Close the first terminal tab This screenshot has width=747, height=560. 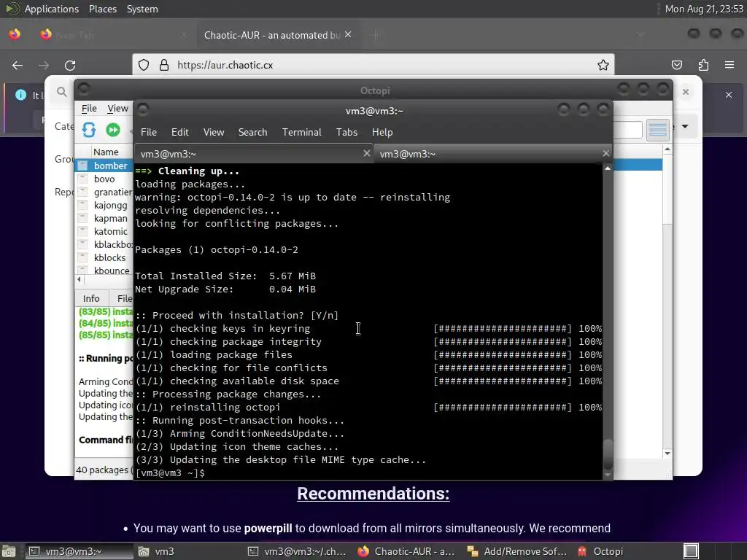click(366, 153)
